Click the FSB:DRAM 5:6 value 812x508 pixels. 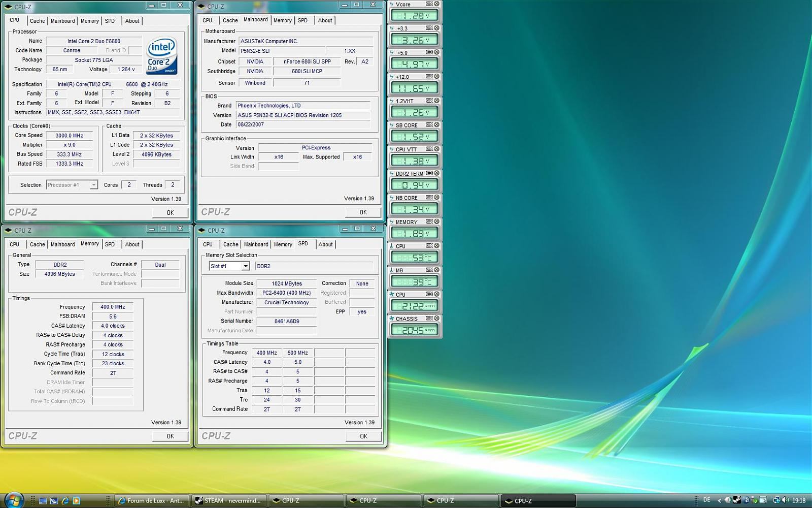[x=113, y=316]
